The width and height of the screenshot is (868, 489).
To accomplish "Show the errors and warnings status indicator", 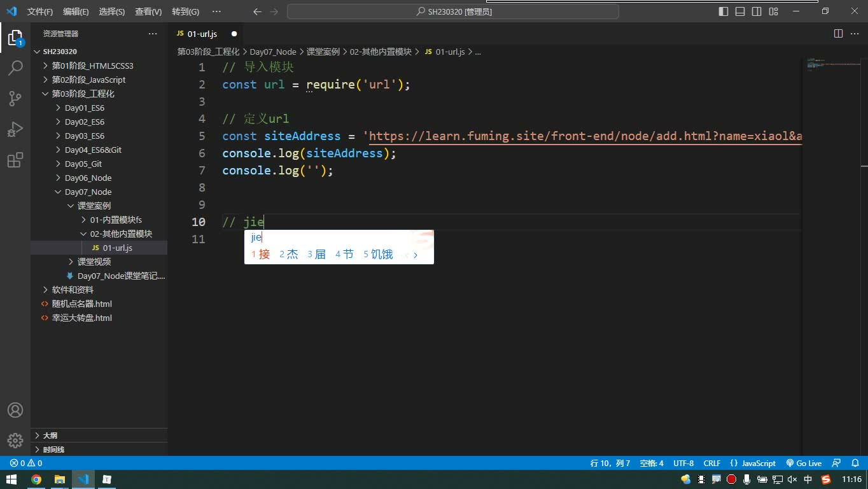I will click(x=26, y=464).
